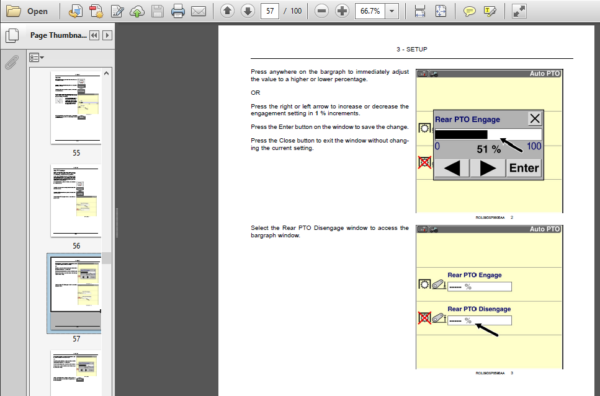
Task: Click the thumbnail pane scrollbar up arrow
Action: [106, 73]
